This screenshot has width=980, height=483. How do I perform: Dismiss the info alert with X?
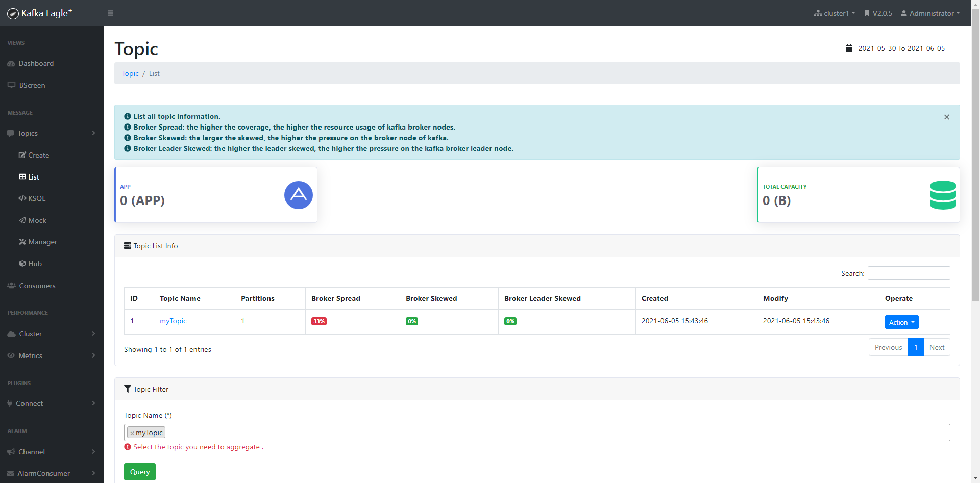(x=946, y=117)
